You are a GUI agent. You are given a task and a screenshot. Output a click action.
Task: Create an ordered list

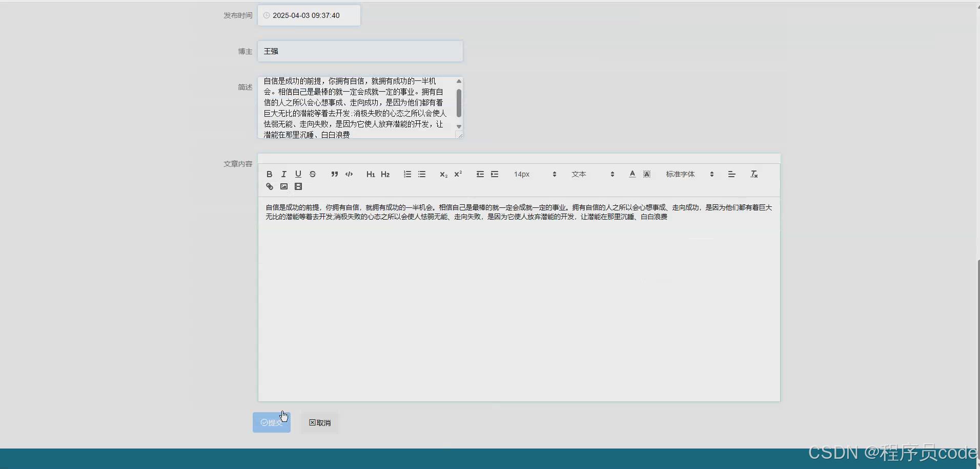(407, 174)
